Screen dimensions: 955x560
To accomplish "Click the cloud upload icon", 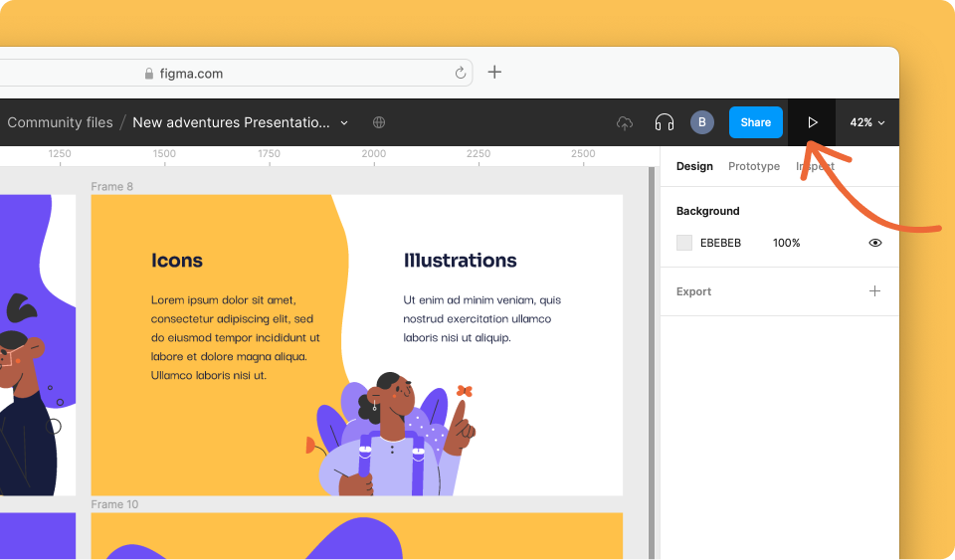I will point(625,123).
